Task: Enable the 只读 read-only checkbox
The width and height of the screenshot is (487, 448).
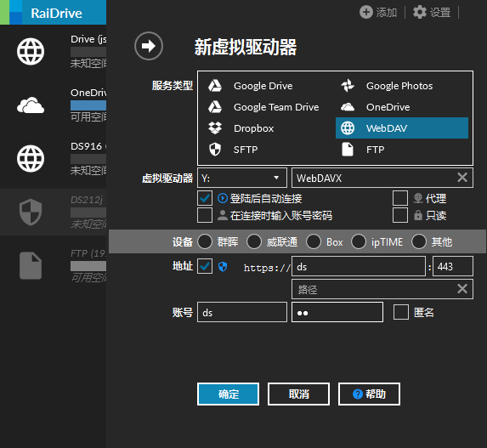Action: coord(400,215)
